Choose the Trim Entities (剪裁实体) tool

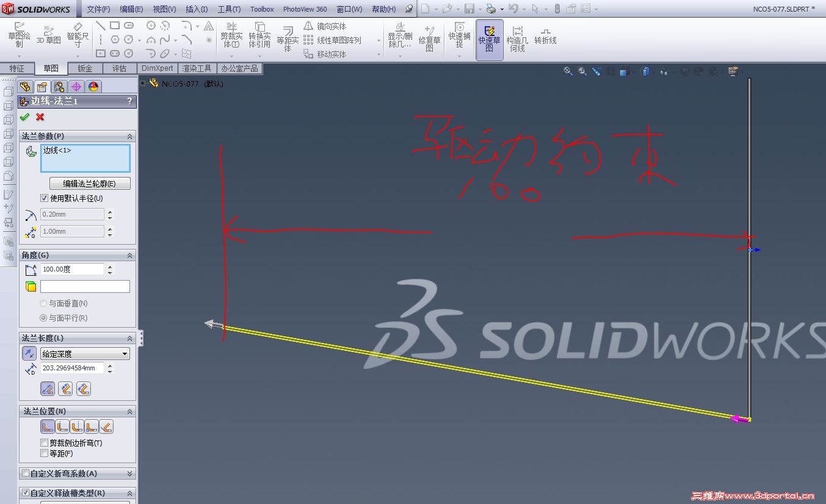point(231,36)
